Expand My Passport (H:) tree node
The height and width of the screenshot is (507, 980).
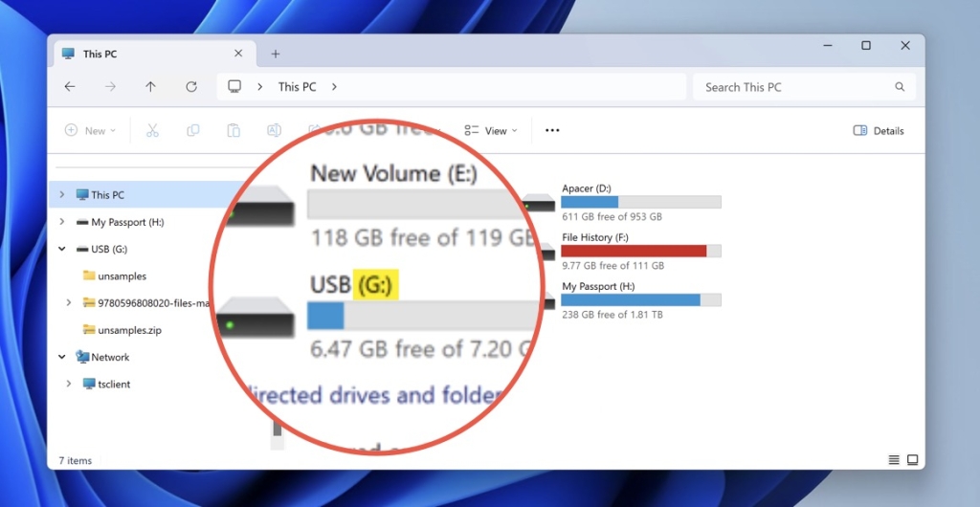coord(62,222)
